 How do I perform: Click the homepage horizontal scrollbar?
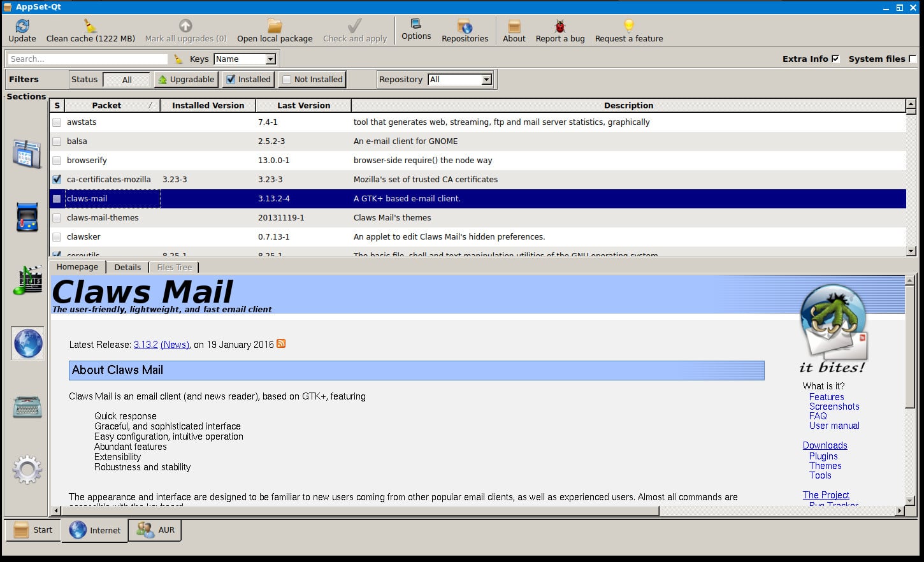coord(360,510)
